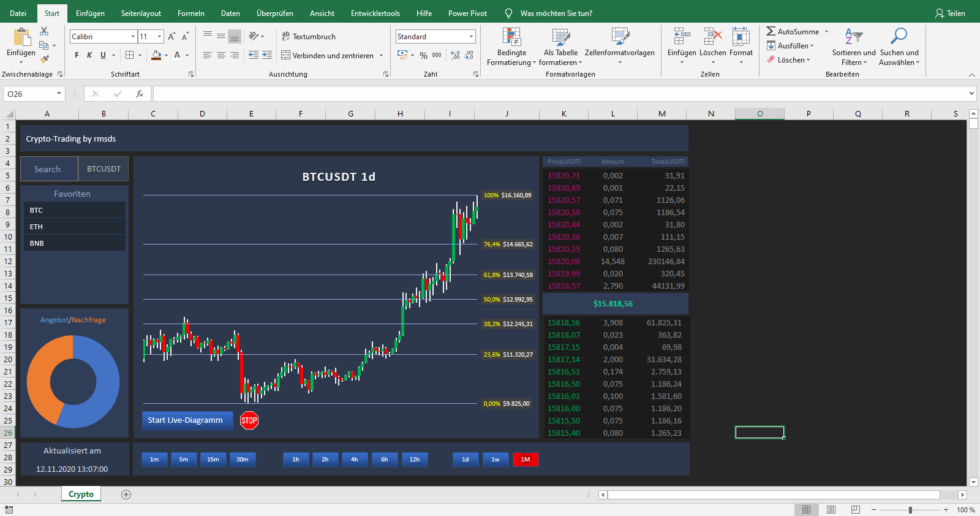Switch to page layout view icon
Image resolution: width=980 pixels, height=516 pixels.
[x=831, y=510]
